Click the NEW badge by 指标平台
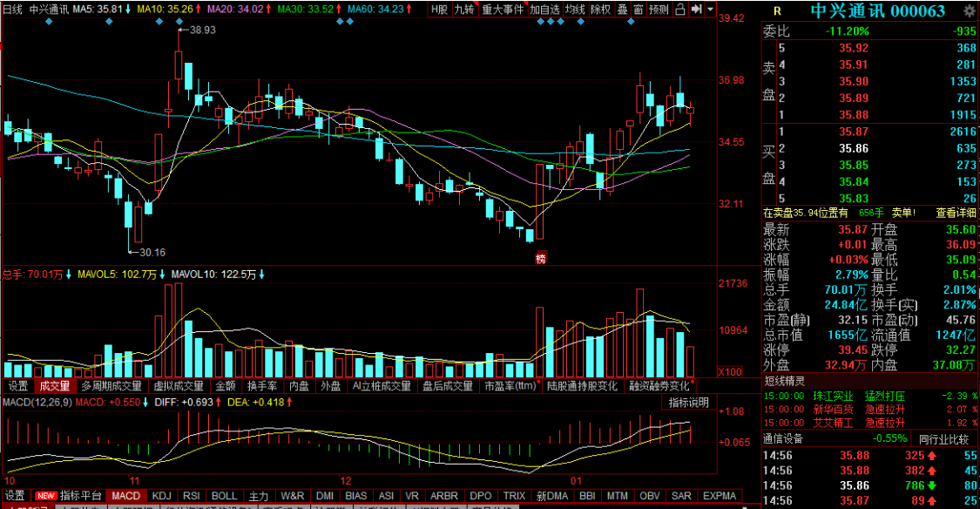The image size is (980, 509). point(45,496)
